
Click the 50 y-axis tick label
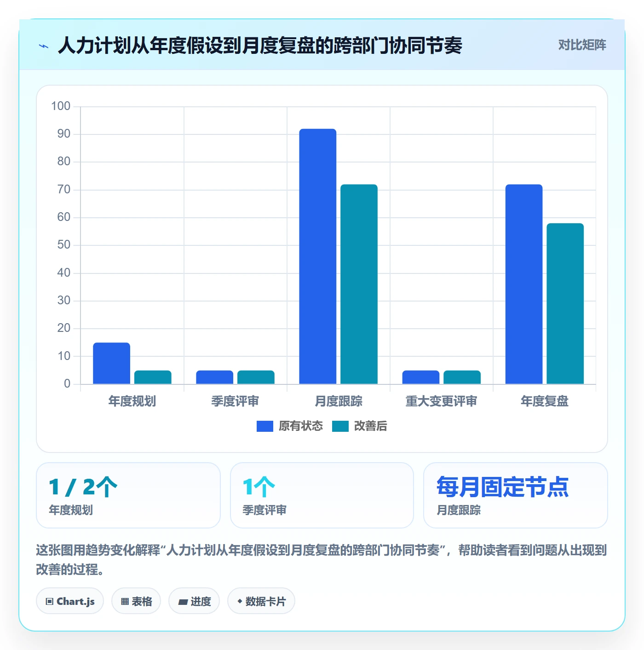[x=63, y=245]
